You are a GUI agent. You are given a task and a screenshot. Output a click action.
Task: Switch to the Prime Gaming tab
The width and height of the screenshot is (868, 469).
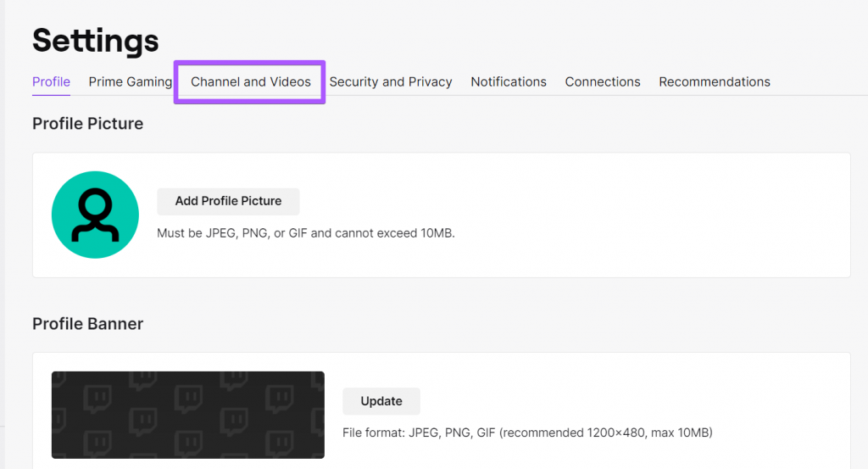point(130,82)
